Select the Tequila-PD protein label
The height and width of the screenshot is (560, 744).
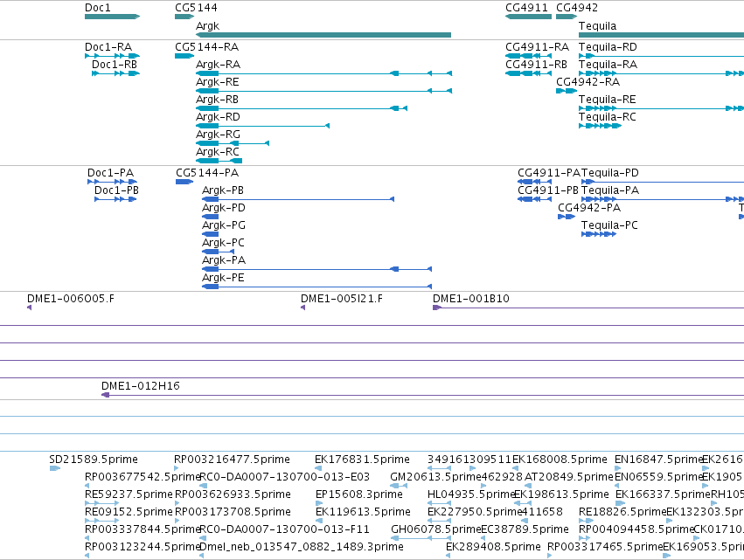tap(610, 173)
